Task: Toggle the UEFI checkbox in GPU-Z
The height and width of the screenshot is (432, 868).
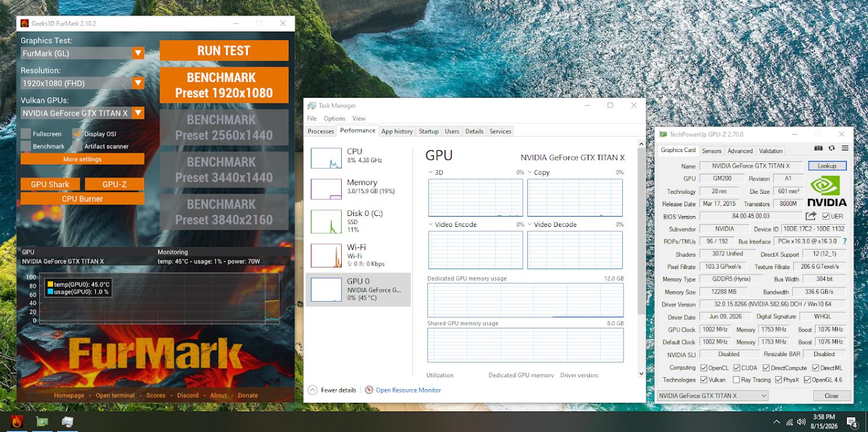Action: tap(826, 216)
